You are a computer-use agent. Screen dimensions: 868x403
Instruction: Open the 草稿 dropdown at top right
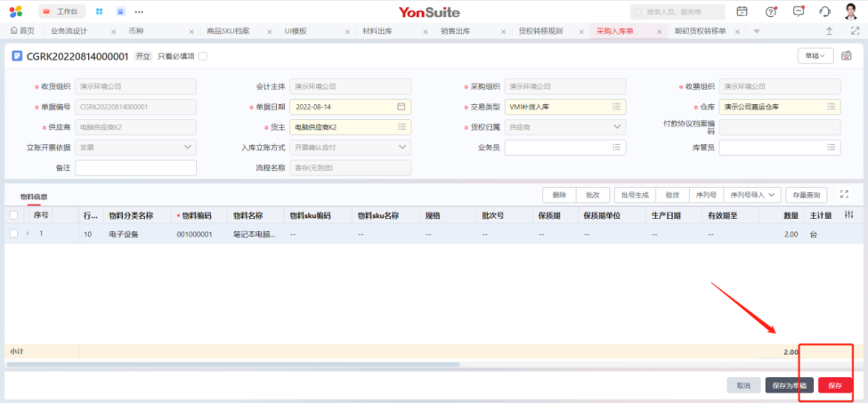(x=815, y=55)
